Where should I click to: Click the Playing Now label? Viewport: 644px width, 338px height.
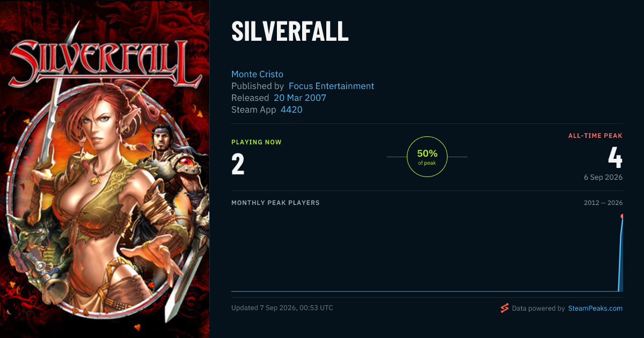pyautogui.click(x=257, y=142)
